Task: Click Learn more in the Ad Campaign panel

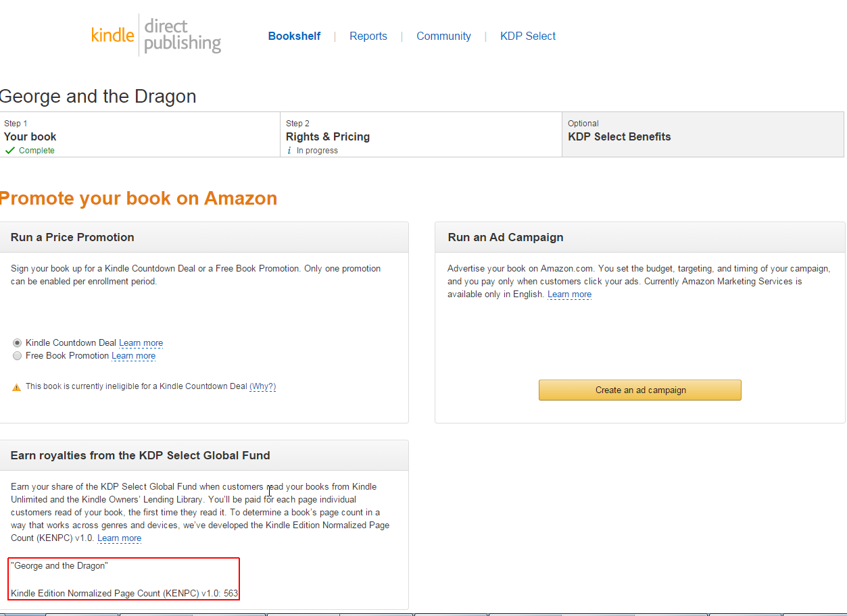Action: pyautogui.click(x=569, y=294)
